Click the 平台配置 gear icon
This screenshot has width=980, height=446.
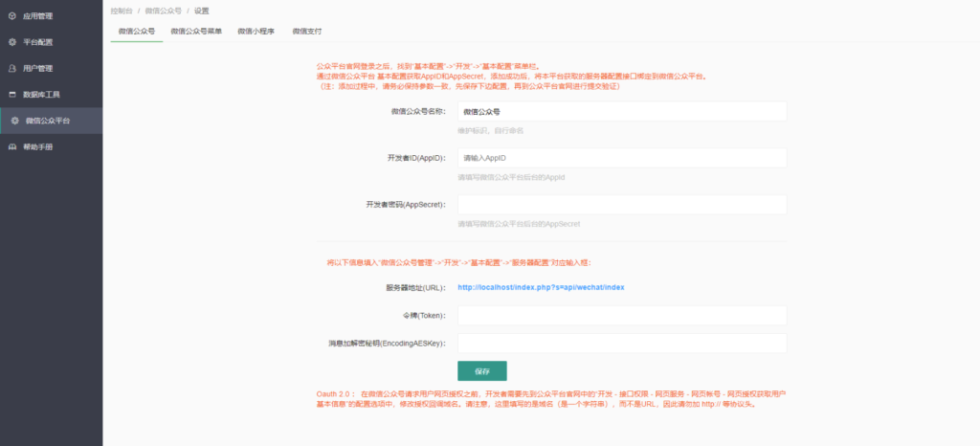tap(11, 42)
